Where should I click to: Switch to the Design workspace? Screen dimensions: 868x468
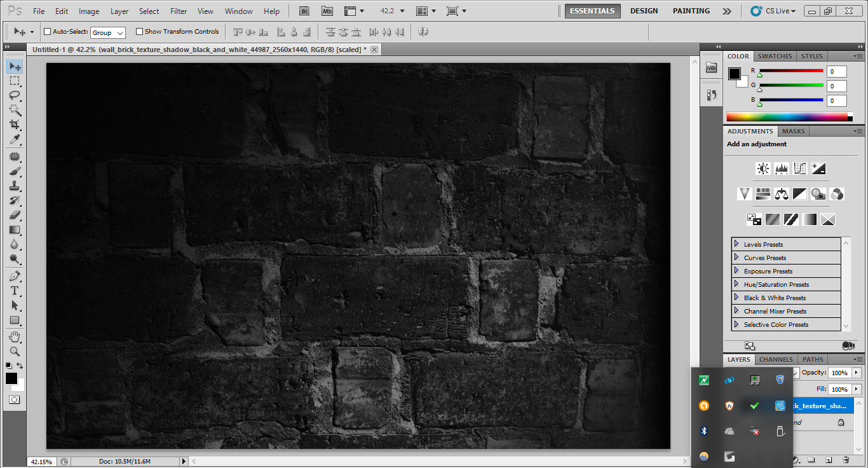tap(644, 11)
